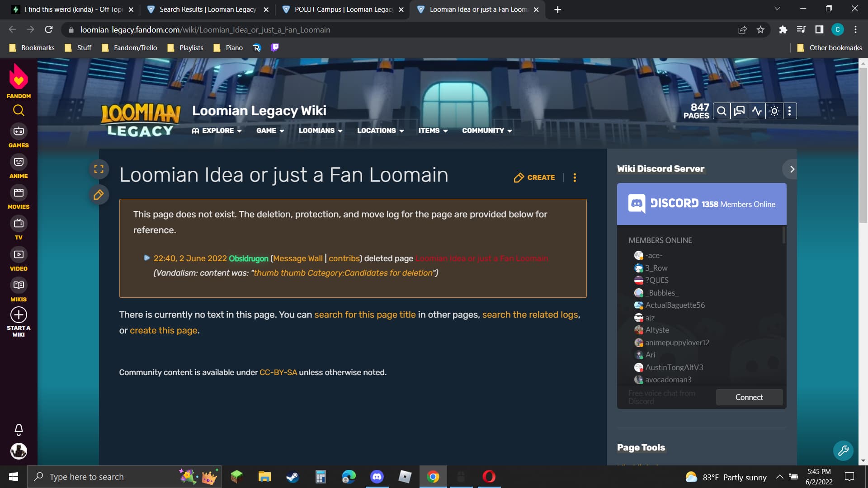The image size is (868, 488).
Task: Click the Fandom home flame icon
Action: 18,77
